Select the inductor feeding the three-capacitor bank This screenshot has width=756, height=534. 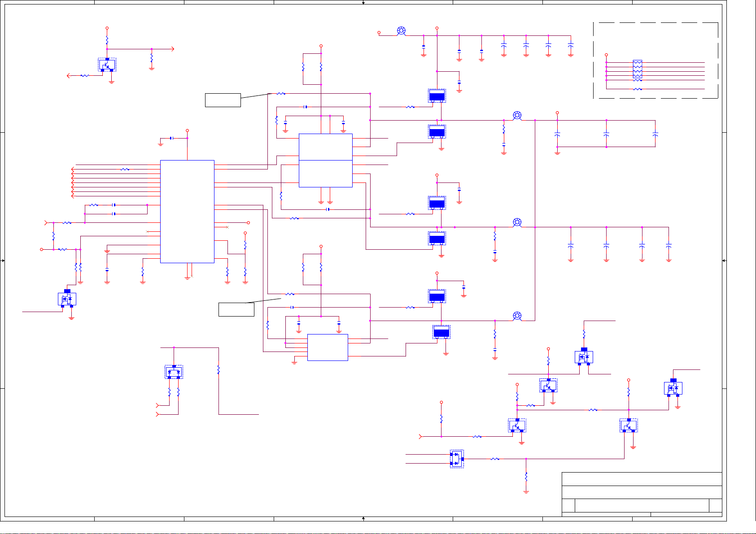point(517,116)
